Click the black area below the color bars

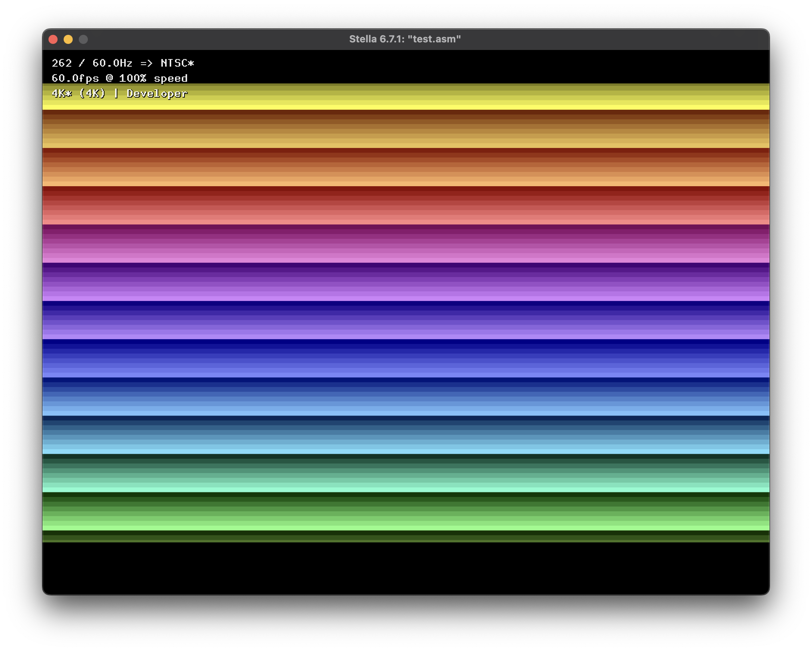coord(406,568)
